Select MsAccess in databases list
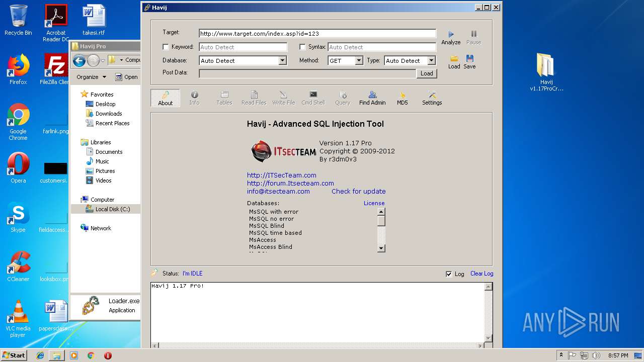644x362 pixels. tap(263, 240)
